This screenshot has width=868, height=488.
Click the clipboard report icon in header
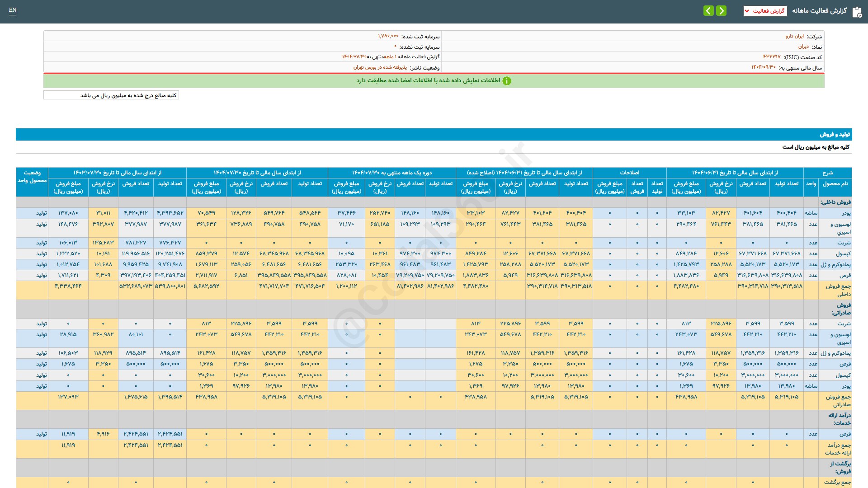pos(857,12)
